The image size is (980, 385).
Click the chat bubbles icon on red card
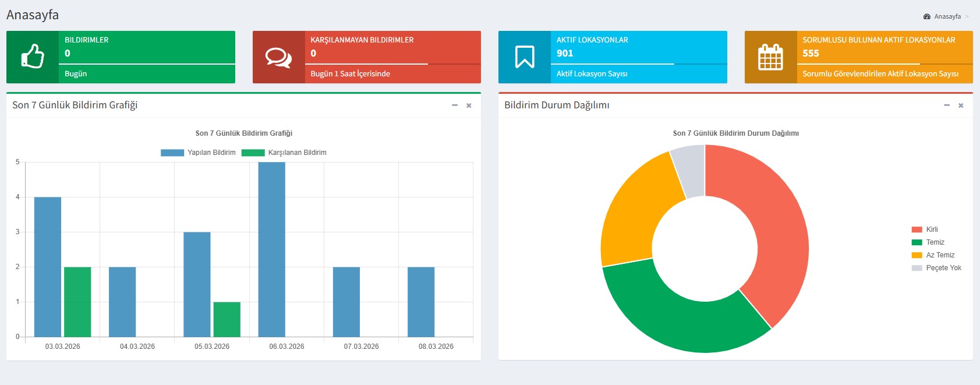click(x=278, y=57)
